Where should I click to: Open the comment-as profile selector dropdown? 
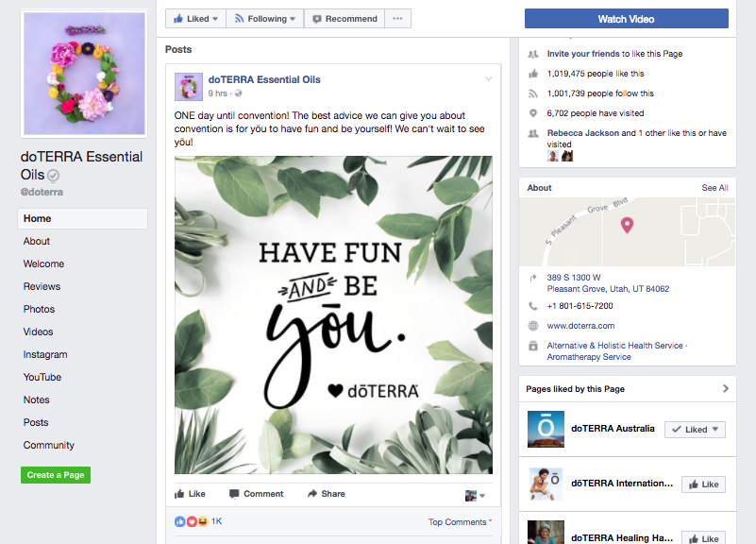475,495
